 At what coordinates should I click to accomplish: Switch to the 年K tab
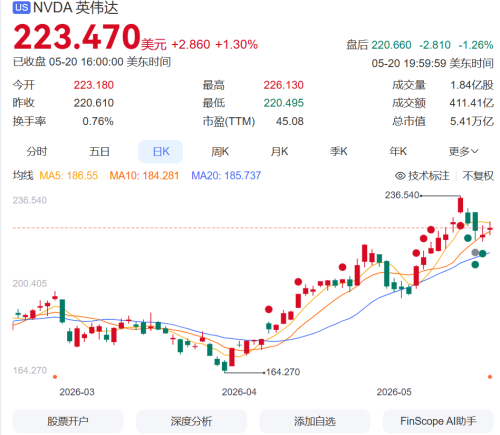click(x=398, y=152)
